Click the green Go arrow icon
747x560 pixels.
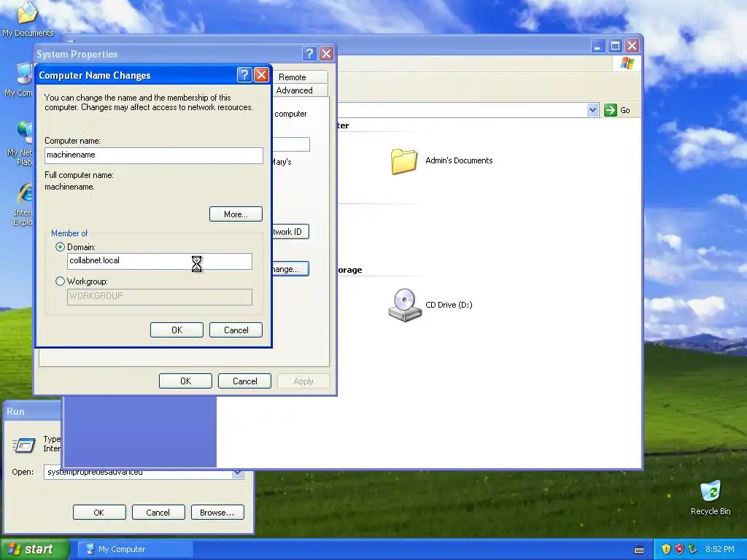coord(611,110)
